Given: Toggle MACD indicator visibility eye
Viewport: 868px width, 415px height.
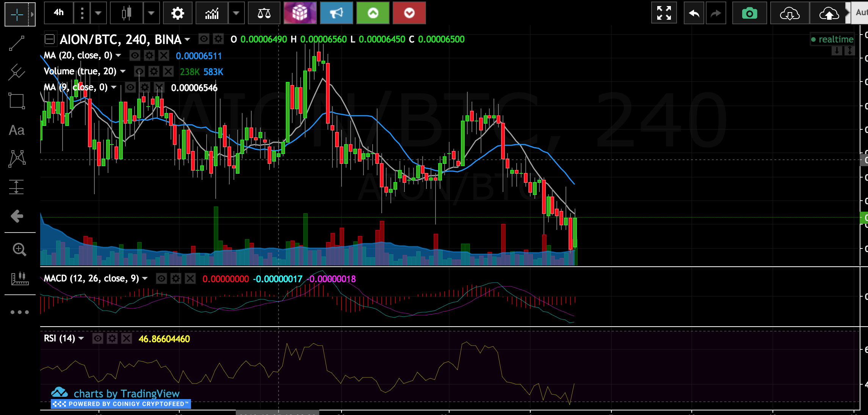Looking at the screenshot, I should 161,279.
